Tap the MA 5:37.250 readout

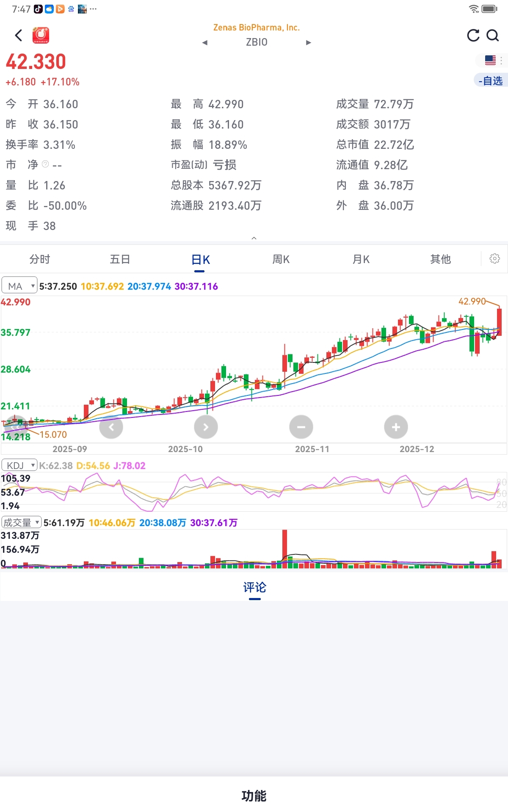click(58, 286)
